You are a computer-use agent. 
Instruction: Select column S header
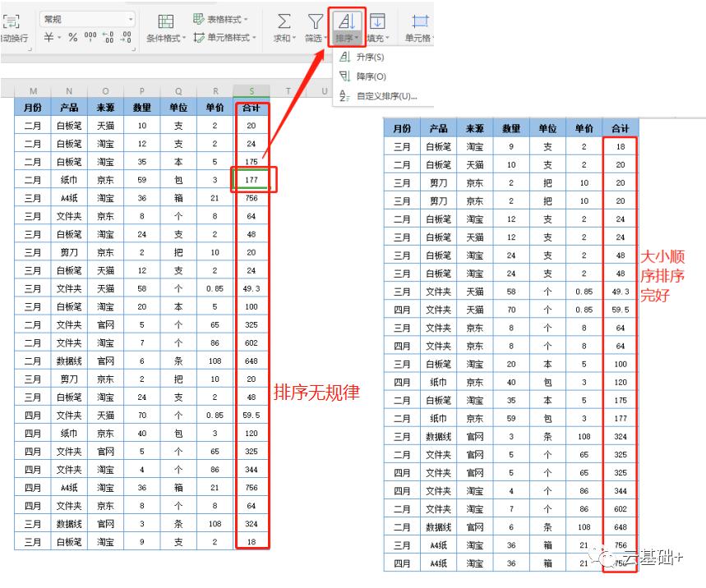251,91
